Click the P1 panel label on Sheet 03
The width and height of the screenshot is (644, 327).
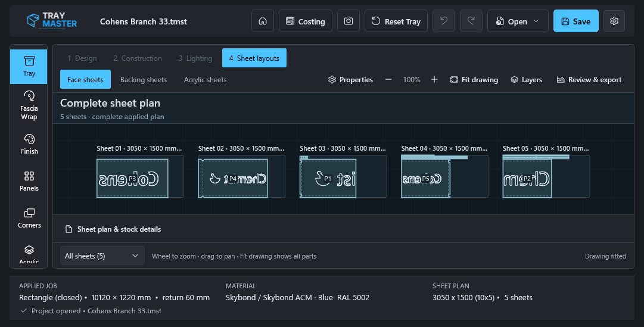pos(327,179)
